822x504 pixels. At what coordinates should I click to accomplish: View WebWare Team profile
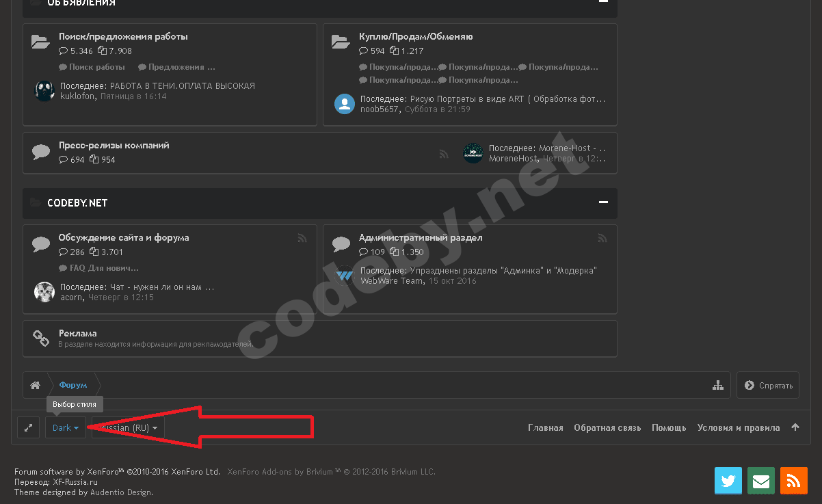pos(392,281)
